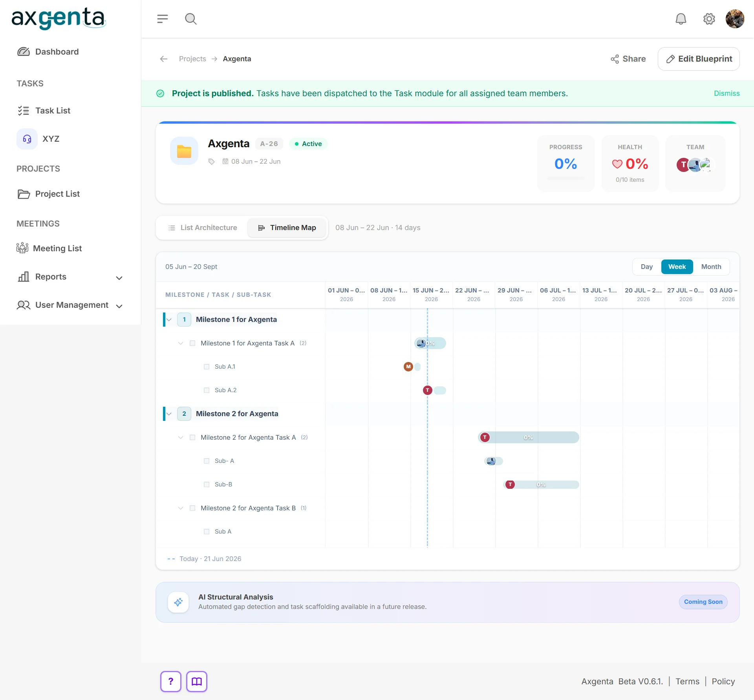Screen dimensions: 754x700
Task: Click the green check published icon
Action: (160, 93)
